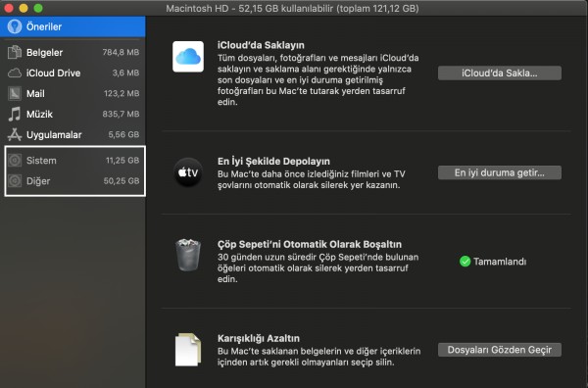588x388 pixels.
Task: Open the Uygulamalar category
Action: pyautogui.click(x=73, y=134)
